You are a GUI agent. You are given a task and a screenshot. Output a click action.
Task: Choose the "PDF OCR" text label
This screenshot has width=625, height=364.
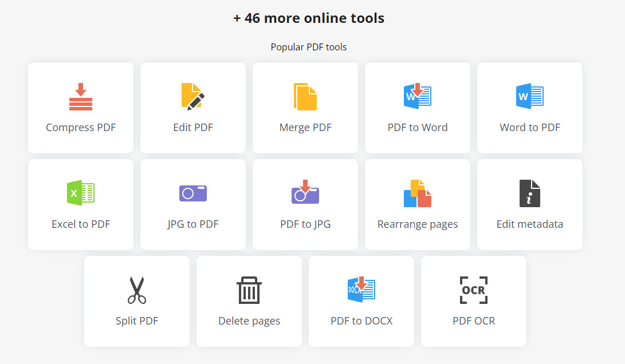[474, 321]
